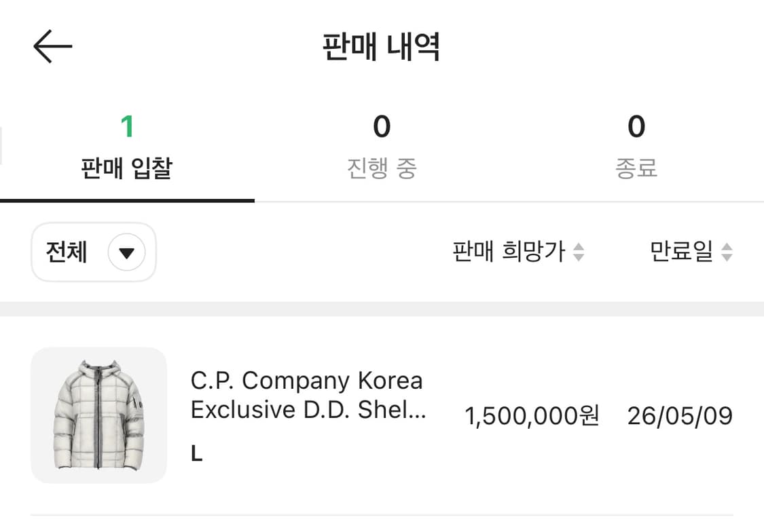Tap the 진행 중 count 0

(382, 126)
